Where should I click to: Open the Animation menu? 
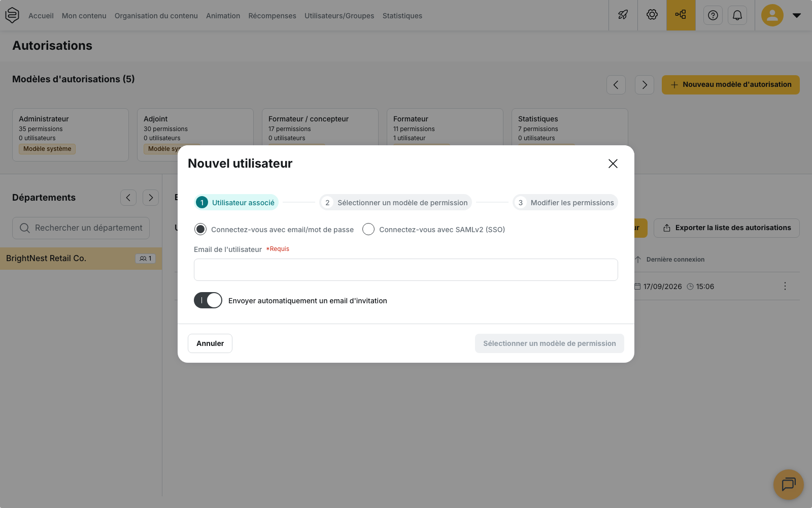223,16
